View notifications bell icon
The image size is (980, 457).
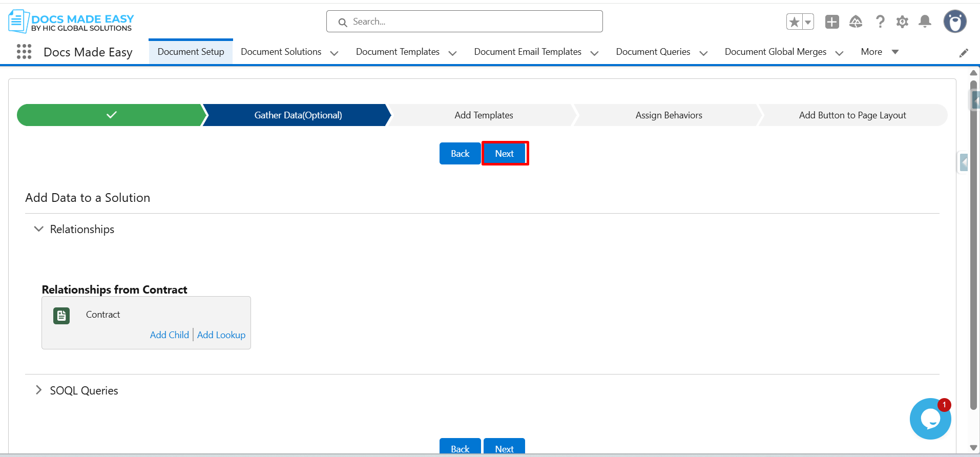[x=925, y=22]
